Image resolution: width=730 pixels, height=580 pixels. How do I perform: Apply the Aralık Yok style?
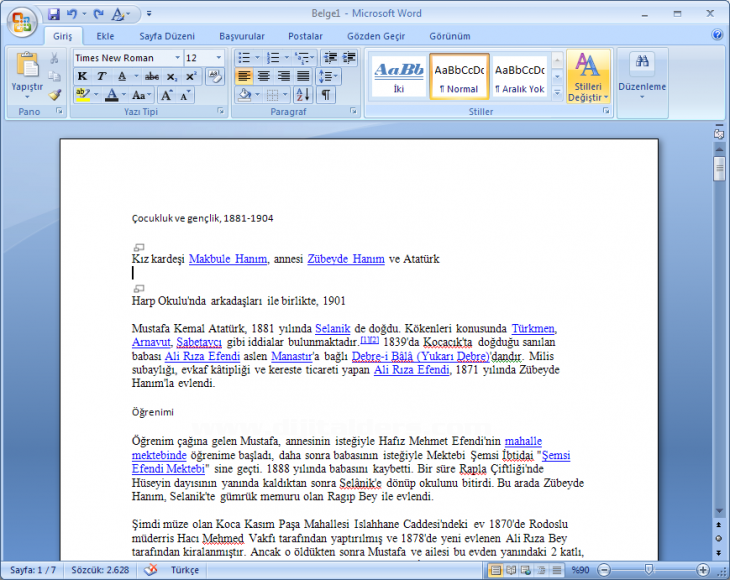(519, 77)
